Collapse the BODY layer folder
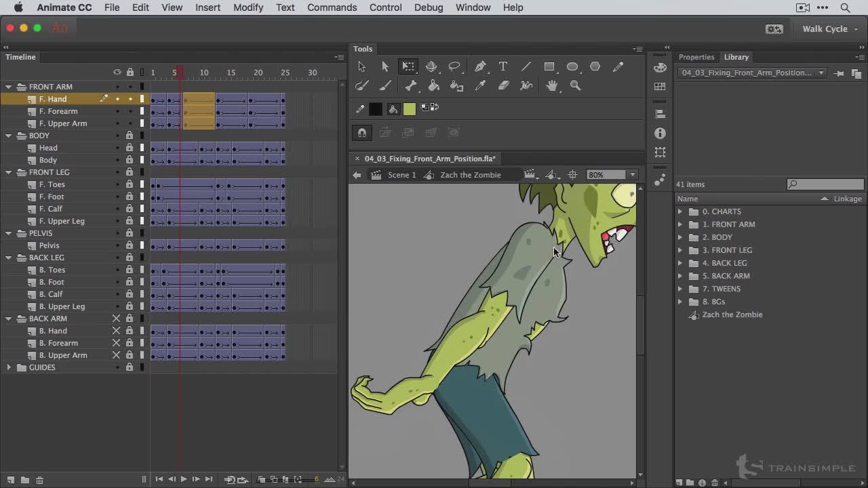The height and width of the screenshot is (488, 868). pyautogui.click(x=9, y=136)
